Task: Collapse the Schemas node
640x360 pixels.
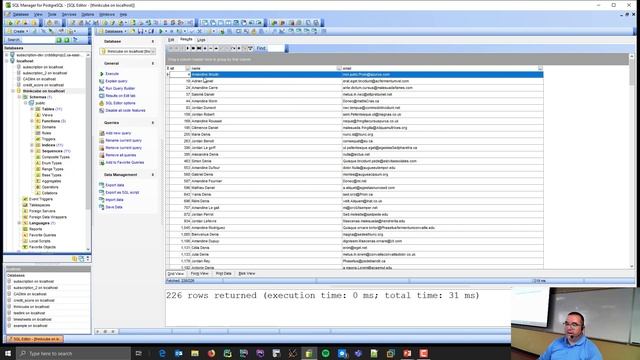Action: [19, 97]
